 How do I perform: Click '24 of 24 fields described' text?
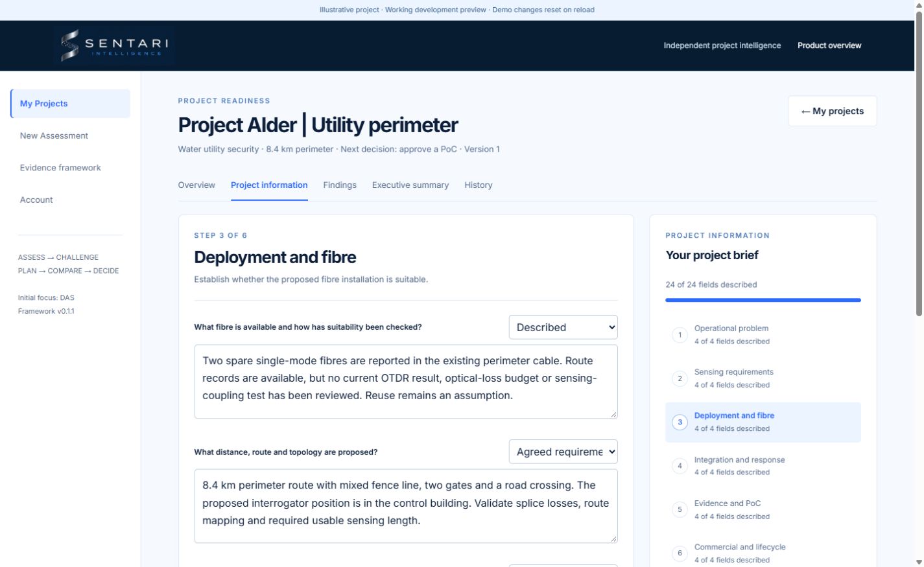pos(711,284)
